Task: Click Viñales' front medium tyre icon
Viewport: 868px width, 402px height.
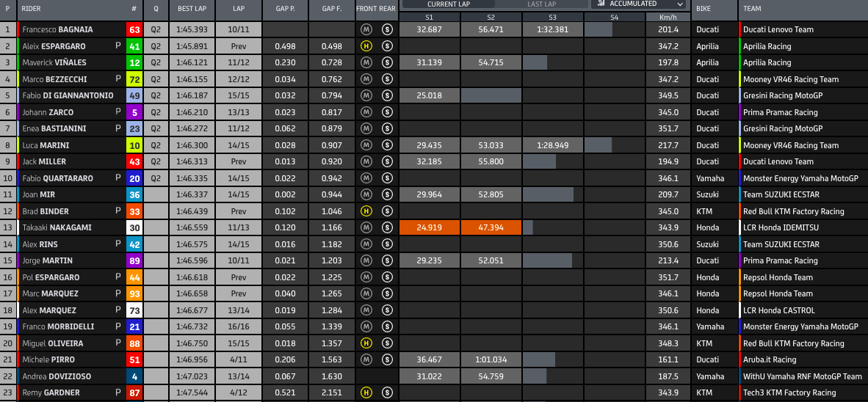Action: [x=366, y=62]
